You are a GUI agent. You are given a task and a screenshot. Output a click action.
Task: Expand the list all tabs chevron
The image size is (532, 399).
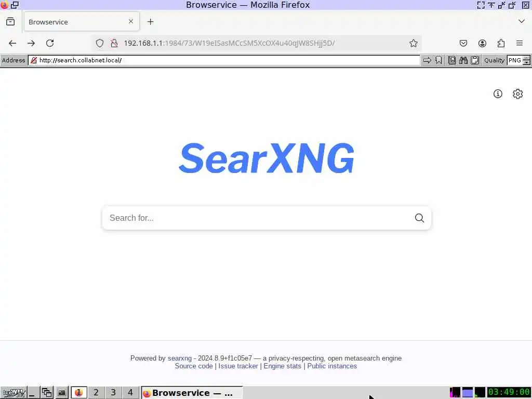(x=522, y=21)
